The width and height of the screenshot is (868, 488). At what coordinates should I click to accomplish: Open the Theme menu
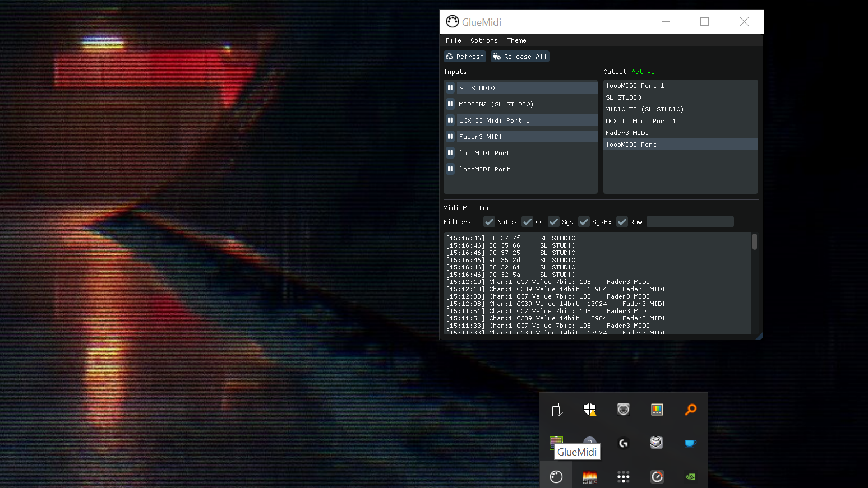tap(516, 40)
